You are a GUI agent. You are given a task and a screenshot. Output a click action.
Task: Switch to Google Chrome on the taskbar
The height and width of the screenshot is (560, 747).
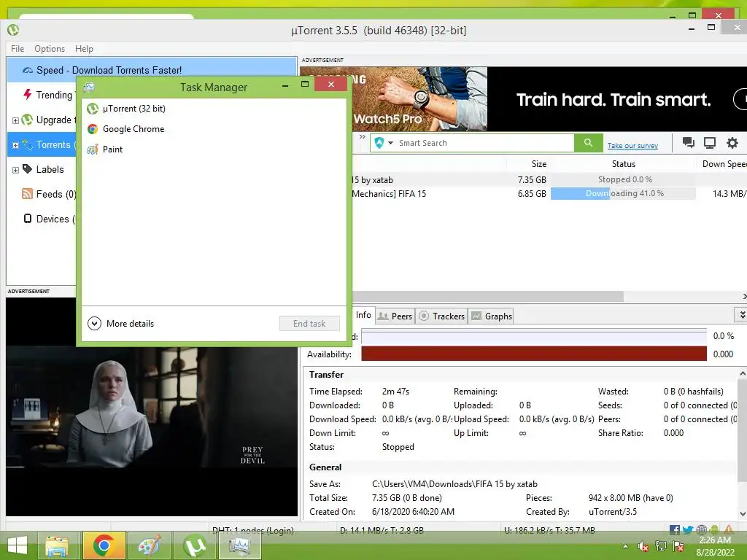coord(104,545)
